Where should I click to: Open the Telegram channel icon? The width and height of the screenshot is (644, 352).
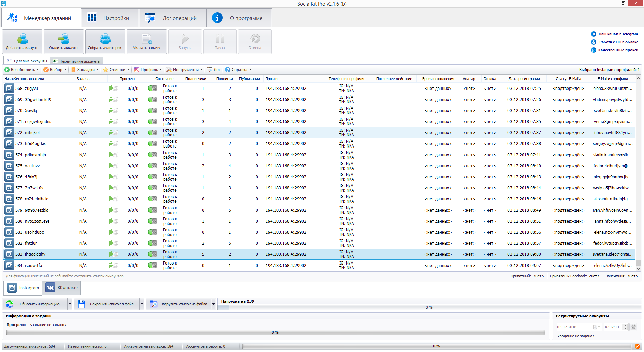tap(594, 34)
